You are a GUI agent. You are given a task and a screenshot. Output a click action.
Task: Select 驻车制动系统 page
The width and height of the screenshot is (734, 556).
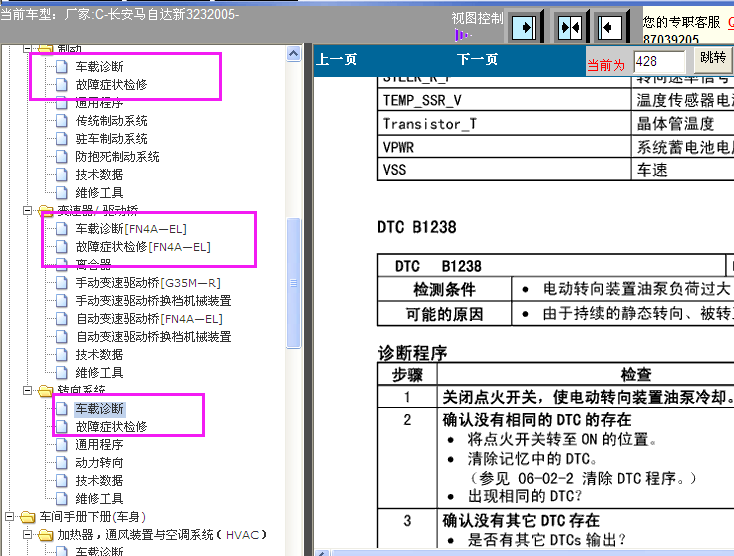[x=111, y=139]
